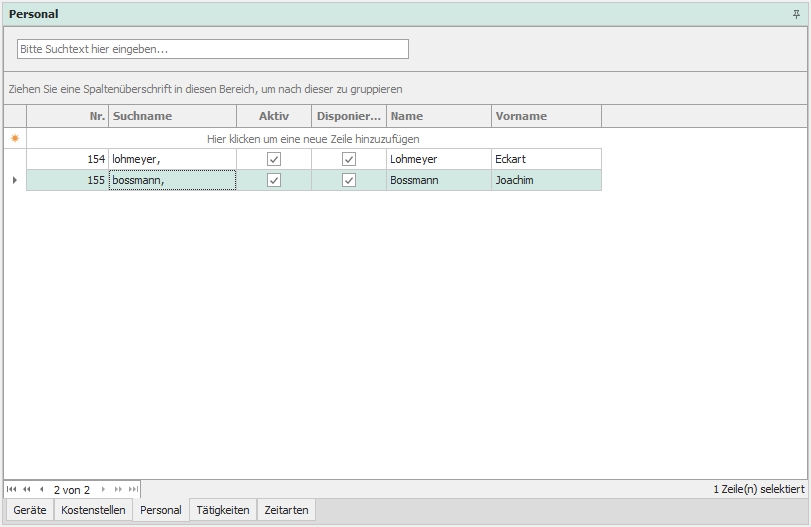Viewport: 811px width, 527px height.
Task: Jump to previous page of records
Action: (x=27, y=490)
